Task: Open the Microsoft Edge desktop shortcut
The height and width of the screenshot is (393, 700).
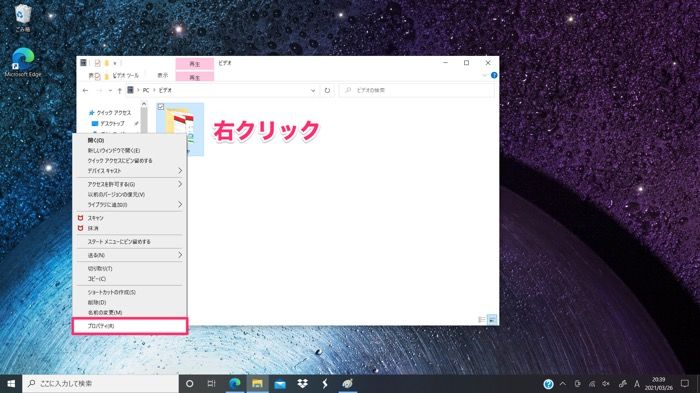Action: tap(23, 63)
